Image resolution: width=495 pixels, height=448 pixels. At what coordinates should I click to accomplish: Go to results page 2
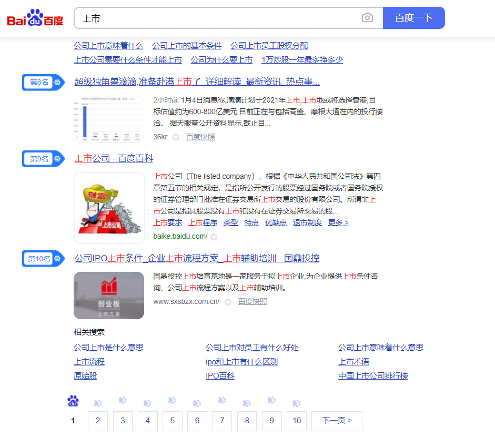pyautogui.click(x=98, y=421)
